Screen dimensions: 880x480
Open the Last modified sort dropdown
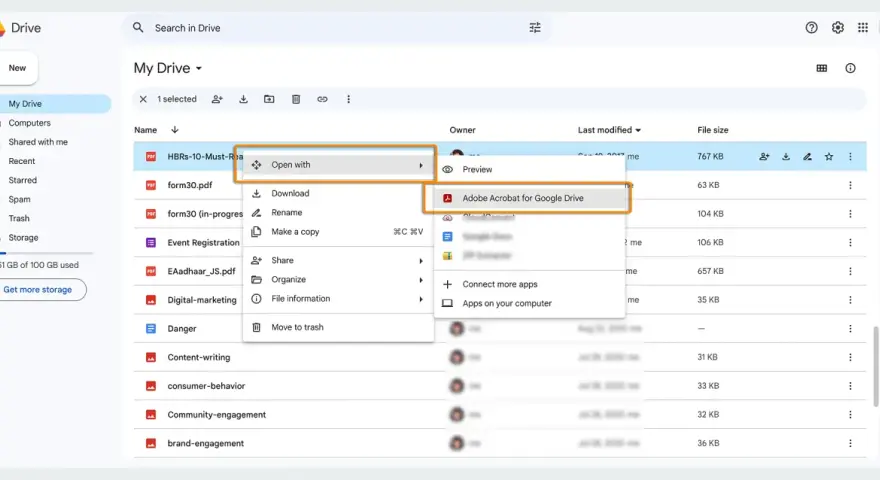(609, 130)
